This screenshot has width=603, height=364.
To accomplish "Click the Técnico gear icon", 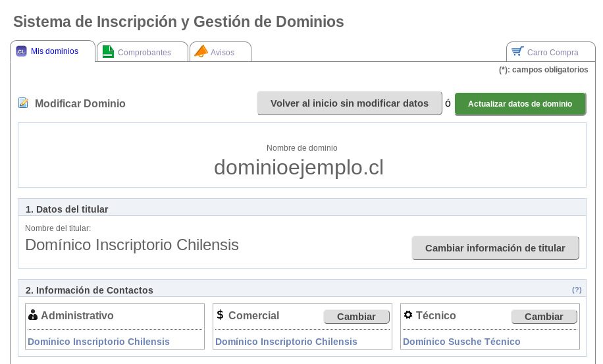I will pyautogui.click(x=408, y=315).
